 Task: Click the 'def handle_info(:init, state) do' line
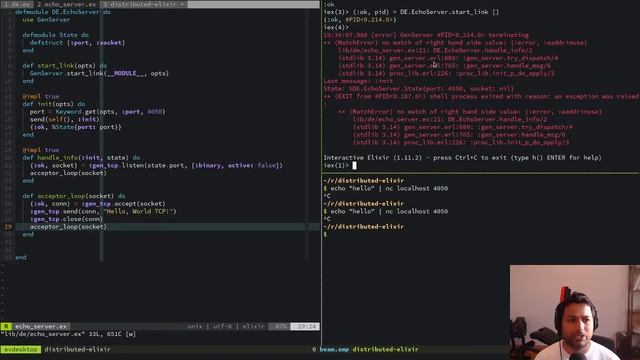pyautogui.click(x=81, y=158)
